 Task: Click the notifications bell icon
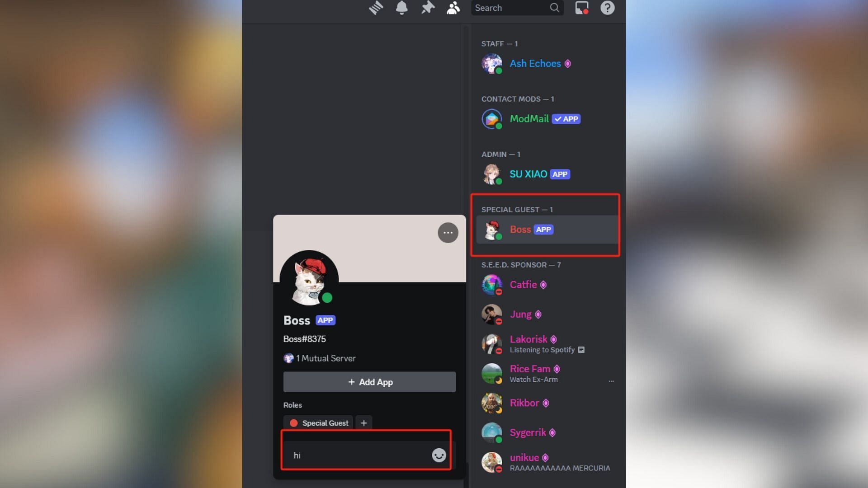pyautogui.click(x=401, y=8)
